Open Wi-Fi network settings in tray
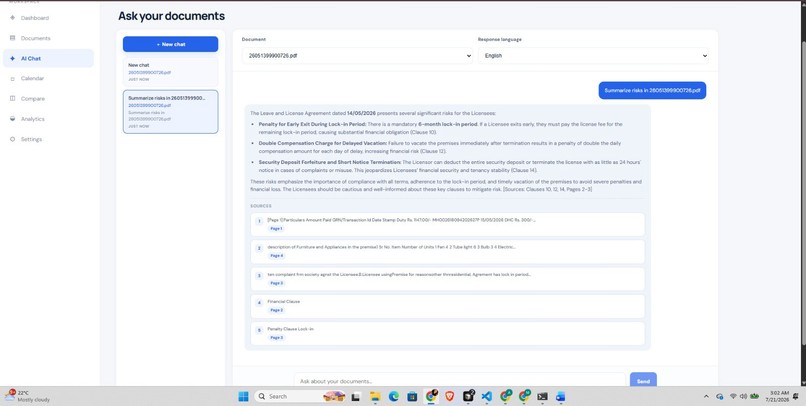The width and height of the screenshot is (806, 406). [x=733, y=396]
